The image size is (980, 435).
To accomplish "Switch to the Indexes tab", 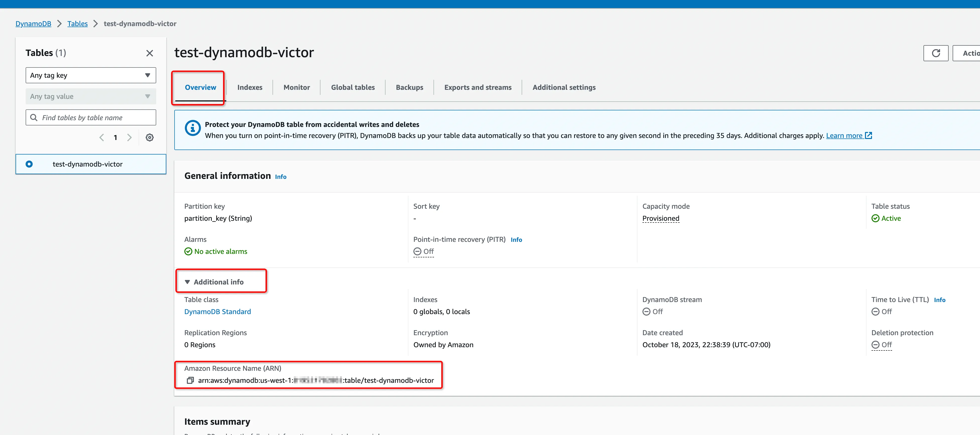I will [x=250, y=87].
